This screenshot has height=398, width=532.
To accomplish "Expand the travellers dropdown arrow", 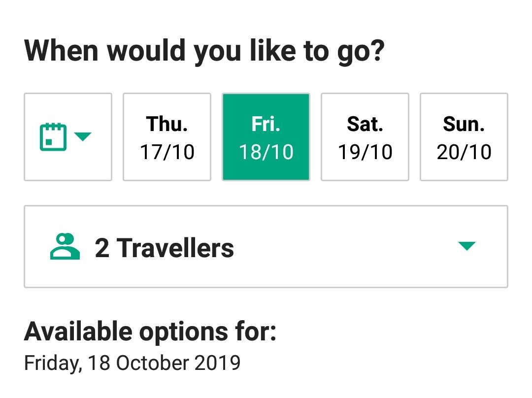I will pyautogui.click(x=466, y=246).
